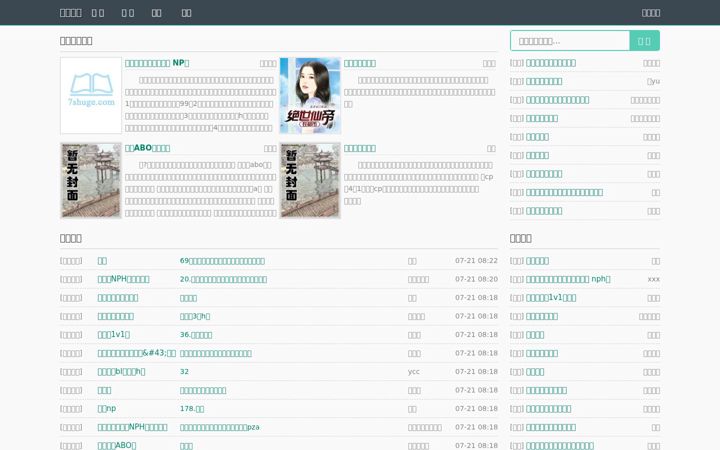Click inside the search input field
Image resolution: width=720 pixels, height=450 pixels.
coord(570,41)
